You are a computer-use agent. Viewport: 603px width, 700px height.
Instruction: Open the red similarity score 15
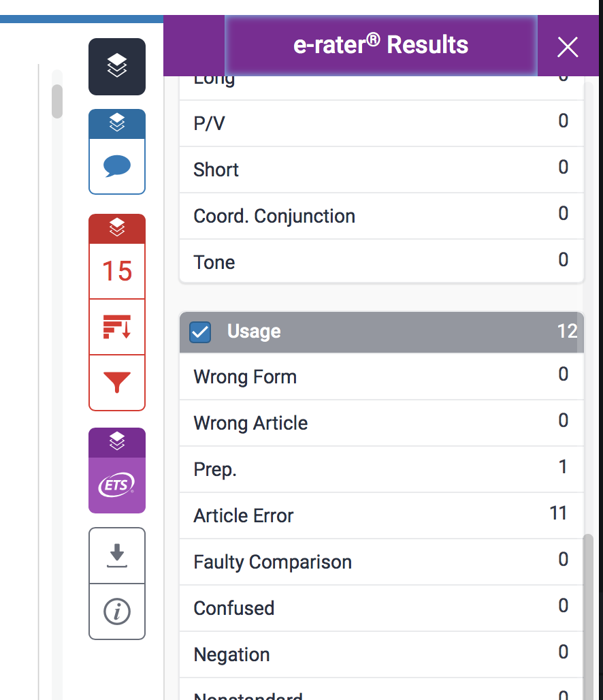point(117,271)
